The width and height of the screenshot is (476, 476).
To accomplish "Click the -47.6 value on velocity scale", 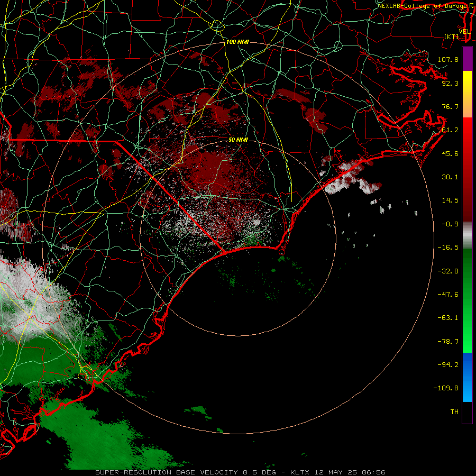I will (x=448, y=294).
